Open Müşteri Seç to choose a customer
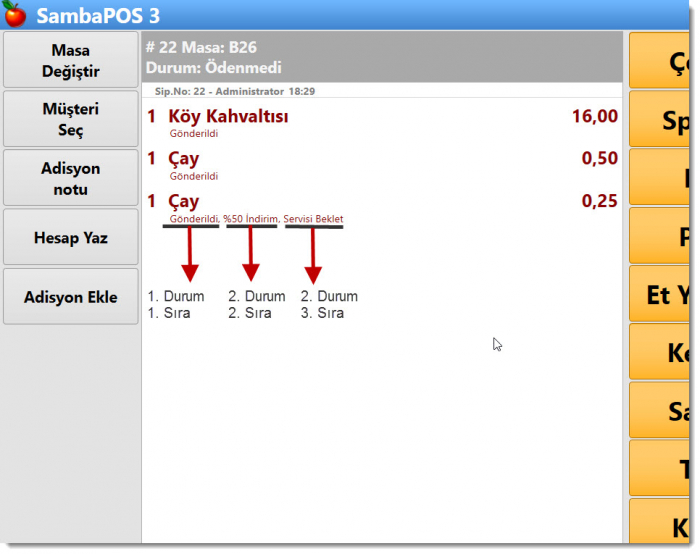The image size is (700, 554). click(x=71, y=119)
